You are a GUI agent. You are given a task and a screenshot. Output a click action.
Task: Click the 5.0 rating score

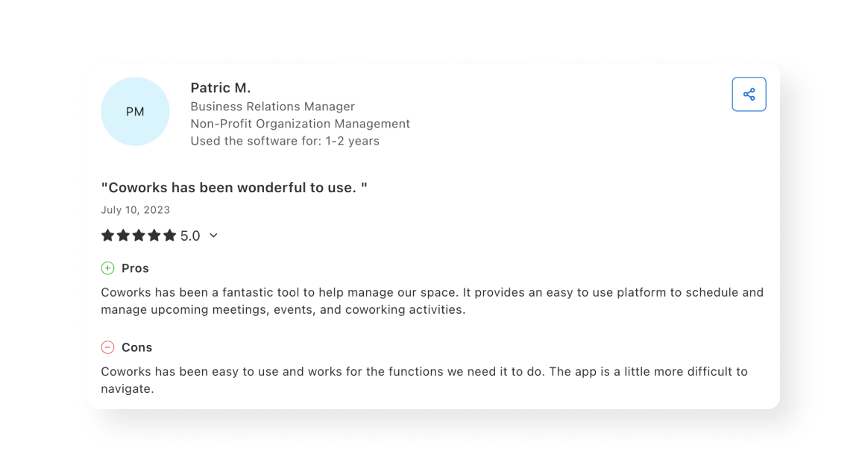[x=190, y=236]
